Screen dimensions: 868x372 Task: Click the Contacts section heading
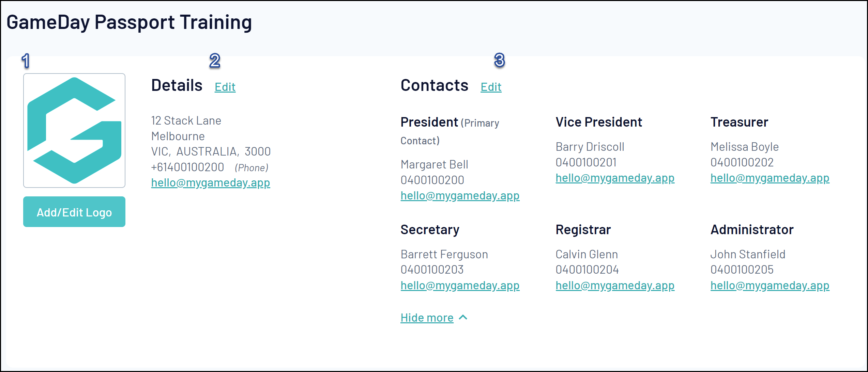[434, 85]
